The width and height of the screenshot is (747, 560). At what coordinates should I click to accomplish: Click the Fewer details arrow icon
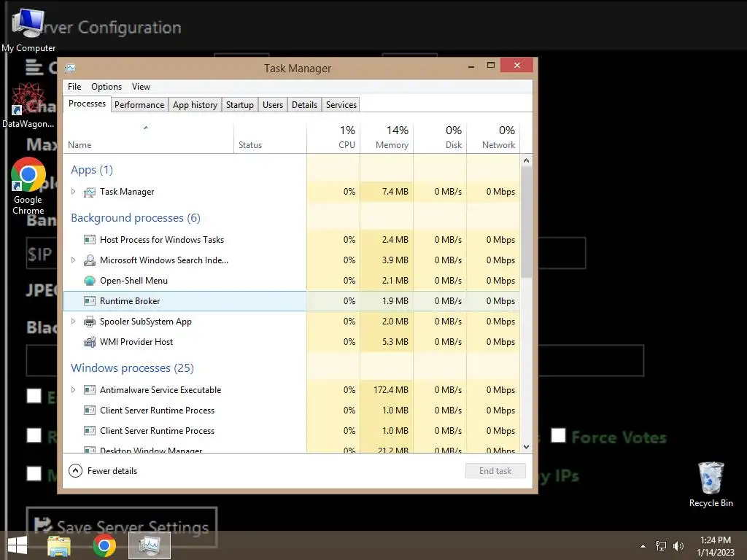click(x=75, y=471)
